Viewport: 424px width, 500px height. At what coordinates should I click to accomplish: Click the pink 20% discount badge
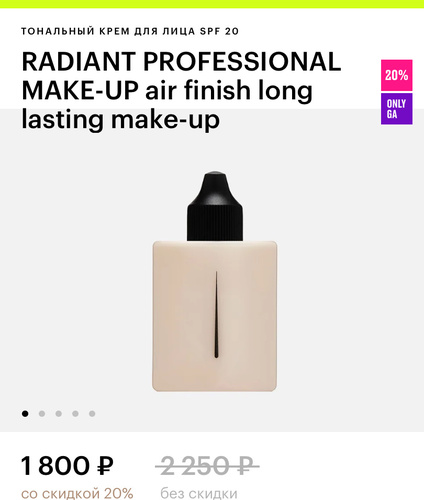point(397,75)
